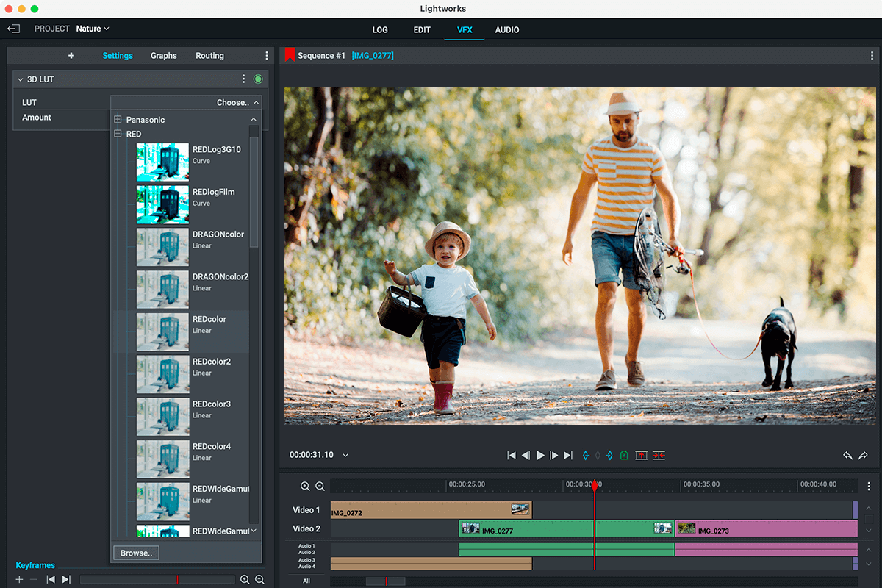
Task: Click the add effect plus icon
Action: click(x=71, y=55)
